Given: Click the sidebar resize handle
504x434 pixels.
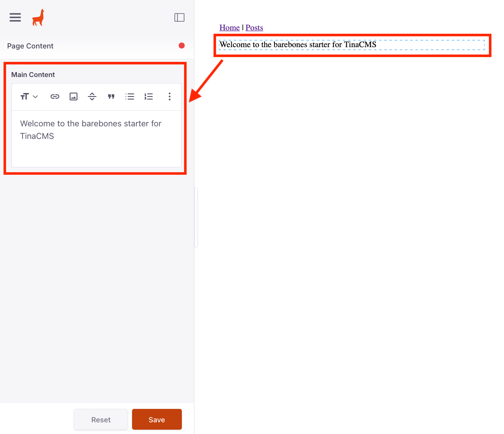Looking at the screenshot, I should (x=196, y=217).
